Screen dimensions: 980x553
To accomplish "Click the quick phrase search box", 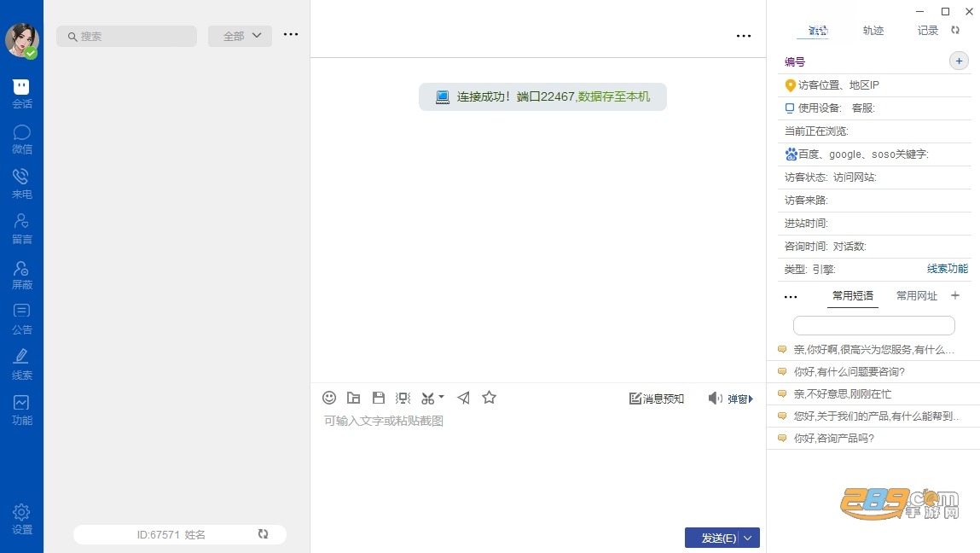I will coord(873,325).
